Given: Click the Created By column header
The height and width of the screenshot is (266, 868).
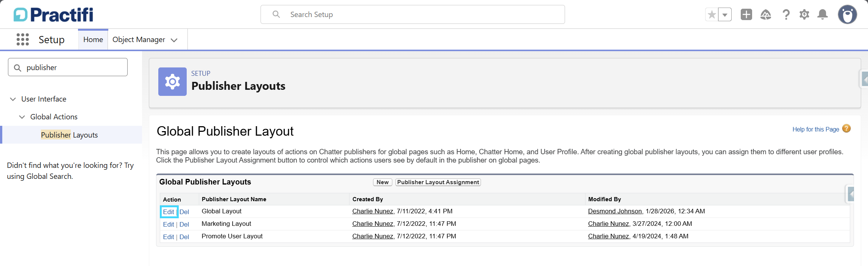Looking at the screenshot, I should click(368, 199).
